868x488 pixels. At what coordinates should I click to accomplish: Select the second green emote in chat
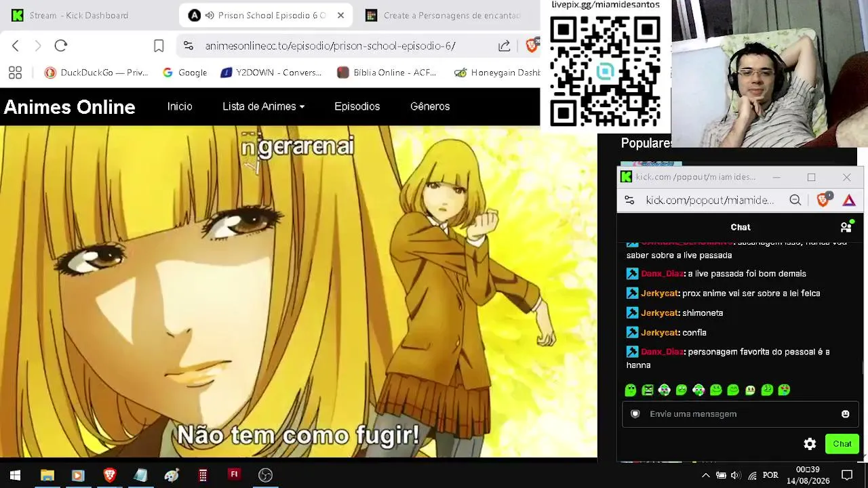click(648, 390)
